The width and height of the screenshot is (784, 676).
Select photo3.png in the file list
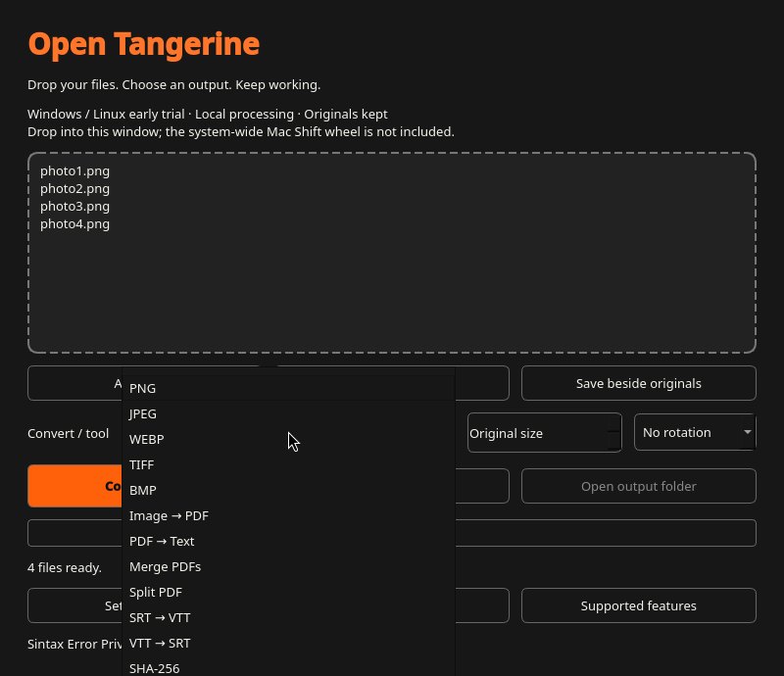point(75,206)
